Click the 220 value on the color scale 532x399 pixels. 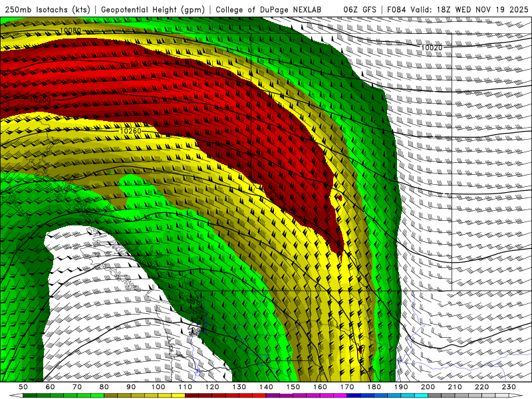481,387
